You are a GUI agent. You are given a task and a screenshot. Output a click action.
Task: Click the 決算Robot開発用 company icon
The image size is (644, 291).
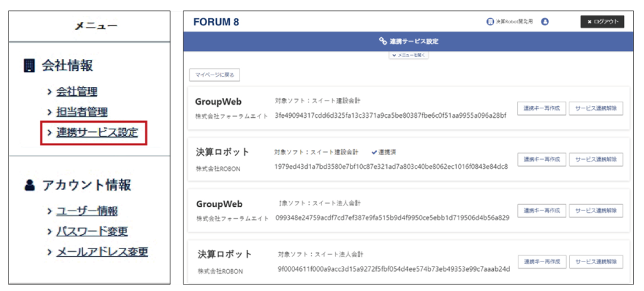[489, 22]
